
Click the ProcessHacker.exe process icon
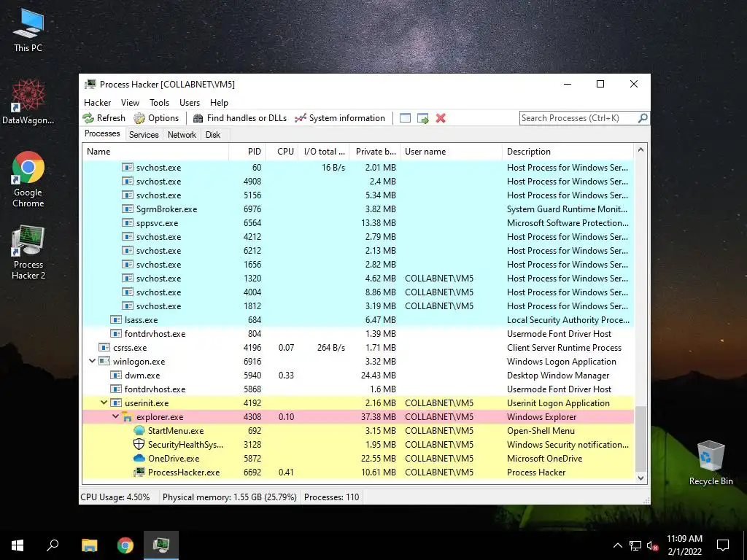point(139,472)
